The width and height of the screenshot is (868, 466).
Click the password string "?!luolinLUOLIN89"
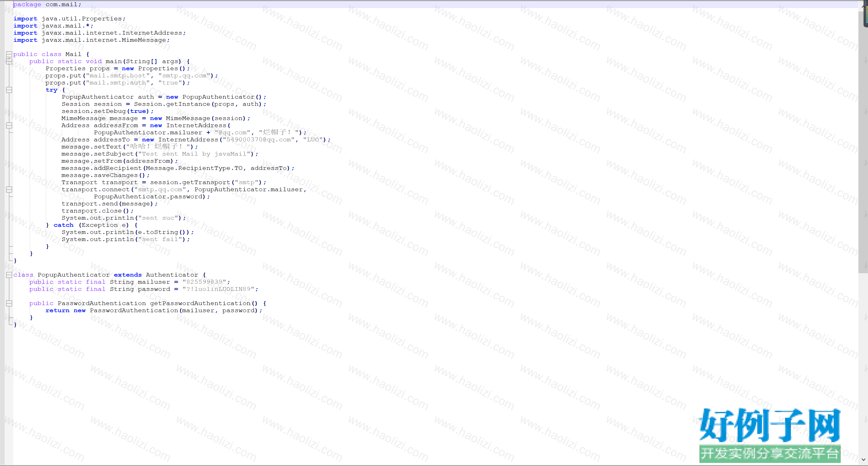coord(218,289)
